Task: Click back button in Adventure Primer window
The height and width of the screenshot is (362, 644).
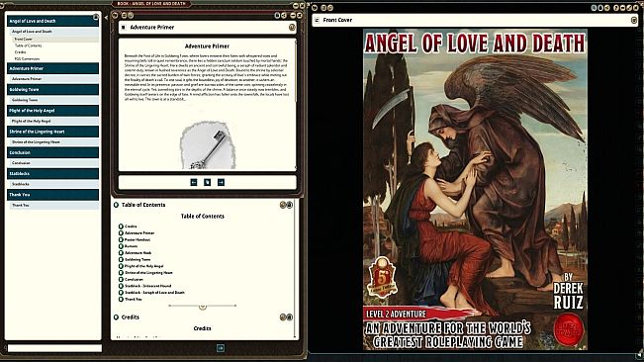Action: coord(115,15)
